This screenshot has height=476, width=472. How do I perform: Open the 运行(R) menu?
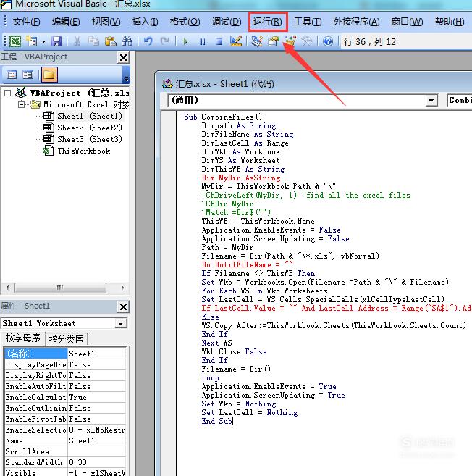(x=268, y=22)
